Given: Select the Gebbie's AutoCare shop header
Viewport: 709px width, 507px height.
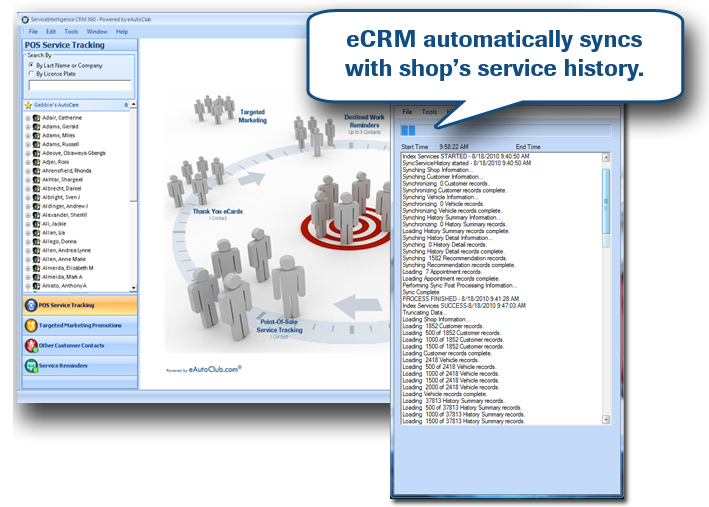Looking at the screenshot, I should 76,105.
